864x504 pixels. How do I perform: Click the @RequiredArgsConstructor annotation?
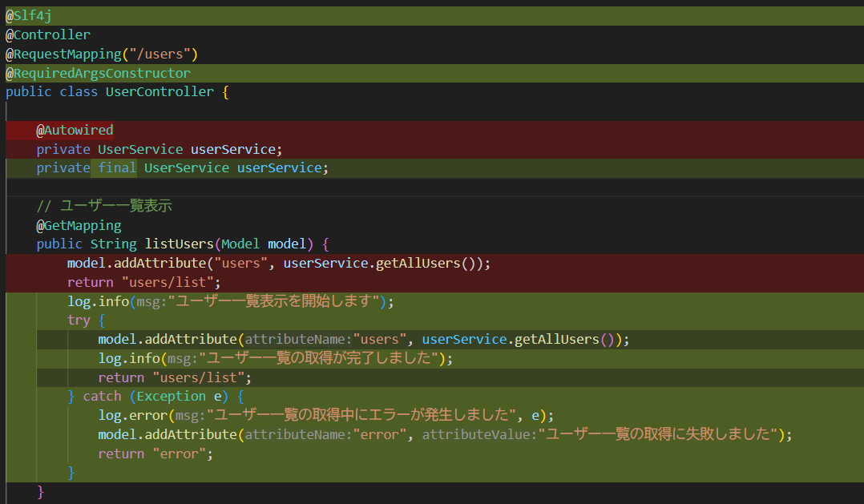98,73
